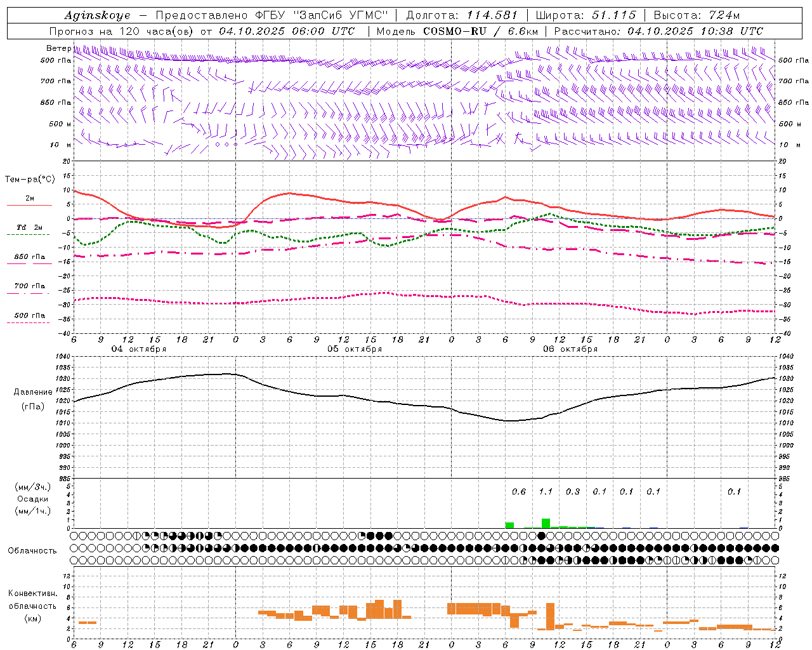812x650 pixels.
Task: Click the "Конвективн." convective cloud label
Action: coord(32,594)
